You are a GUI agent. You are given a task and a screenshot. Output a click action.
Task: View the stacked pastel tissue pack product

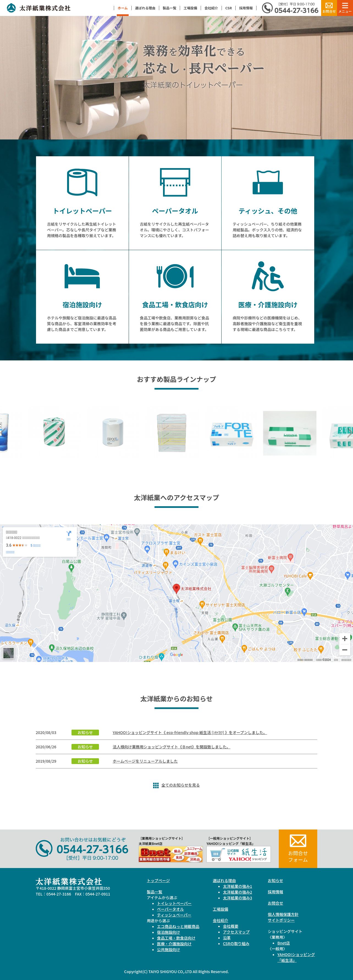click(x=172, y=432)
